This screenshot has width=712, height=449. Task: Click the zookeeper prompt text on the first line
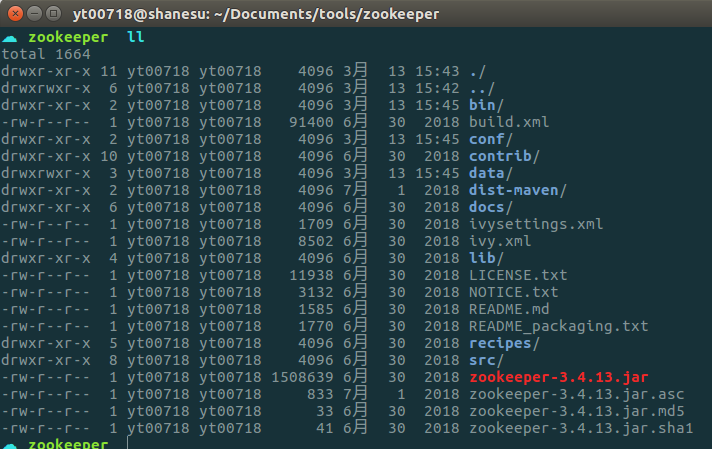coord(68,37)
